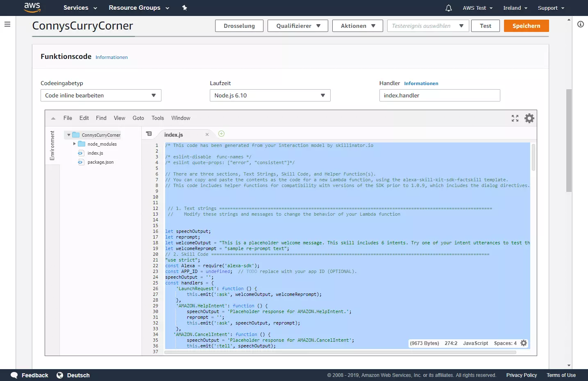The width and height of the screenshot is (588, 381).
Task: Close the index.js editor tab
Action: pos(207,135)
